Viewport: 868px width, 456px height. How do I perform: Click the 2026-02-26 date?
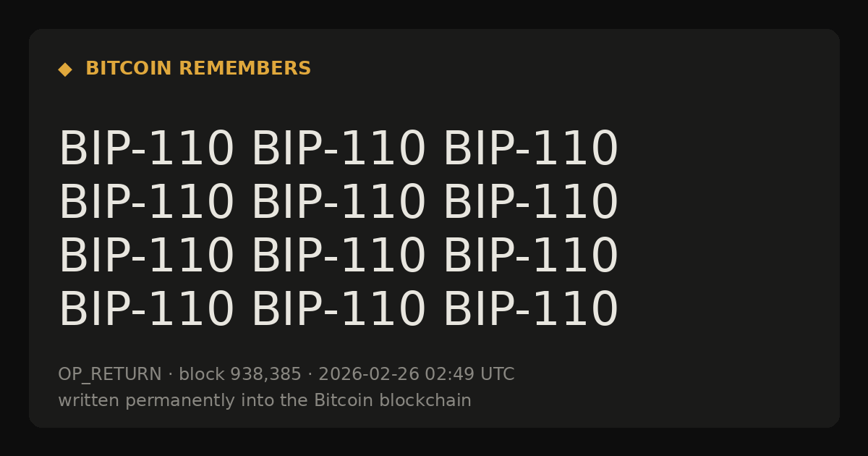[x=368, y=375]
